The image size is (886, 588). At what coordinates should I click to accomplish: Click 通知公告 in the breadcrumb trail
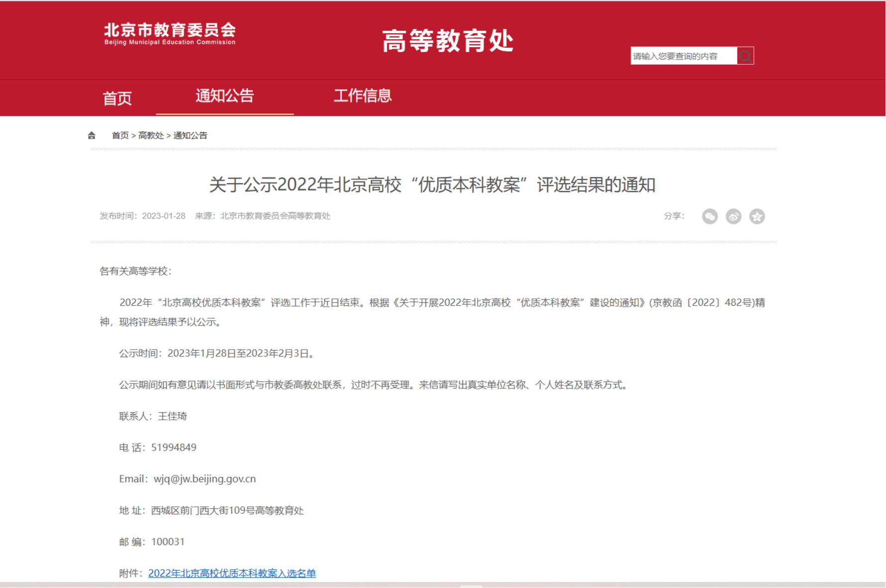click(x=190, y=135)
